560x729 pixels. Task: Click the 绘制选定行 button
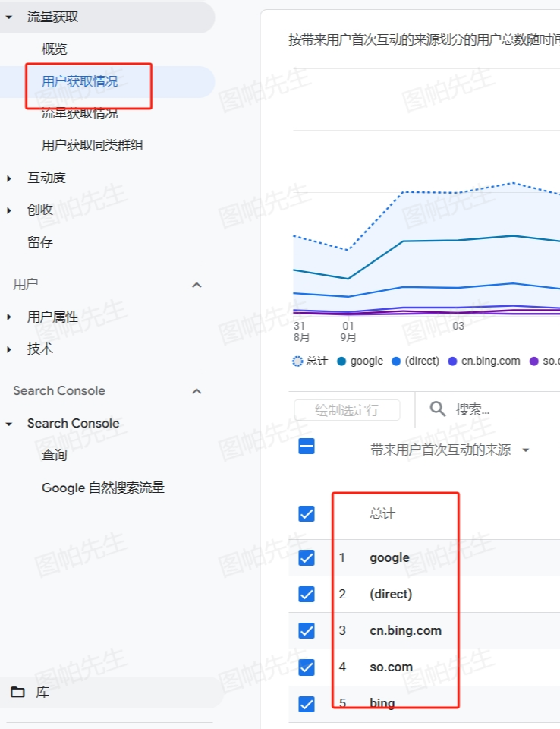[347, 410]
